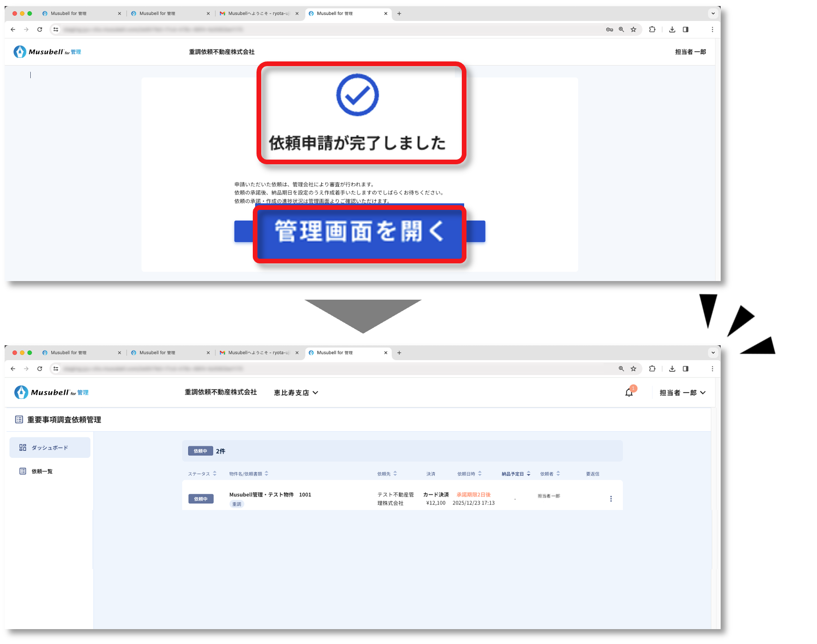Click the 依頼中 badge beside 2件
This screenshot has width=817, height=644.
200,451
